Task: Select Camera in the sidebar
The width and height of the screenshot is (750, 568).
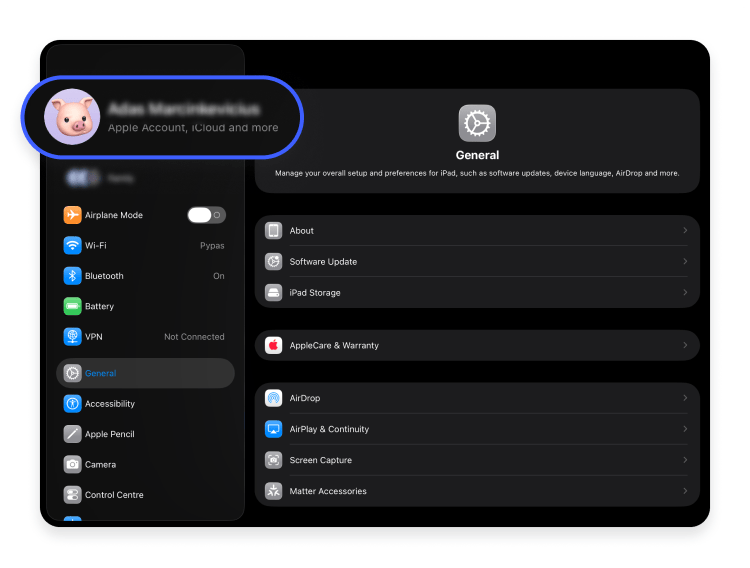Action: pos(145,464)
